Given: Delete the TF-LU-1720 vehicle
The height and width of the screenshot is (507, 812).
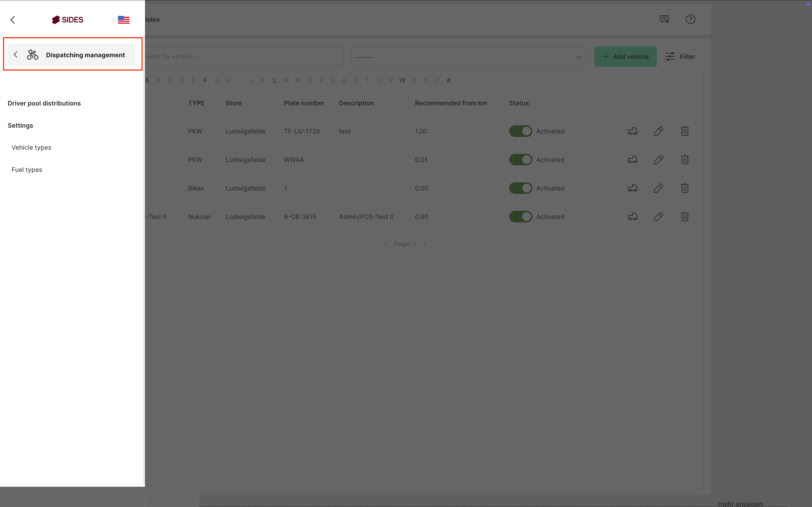Looking at the screenshot, I should pyautogui.click(x=684, y=131).
